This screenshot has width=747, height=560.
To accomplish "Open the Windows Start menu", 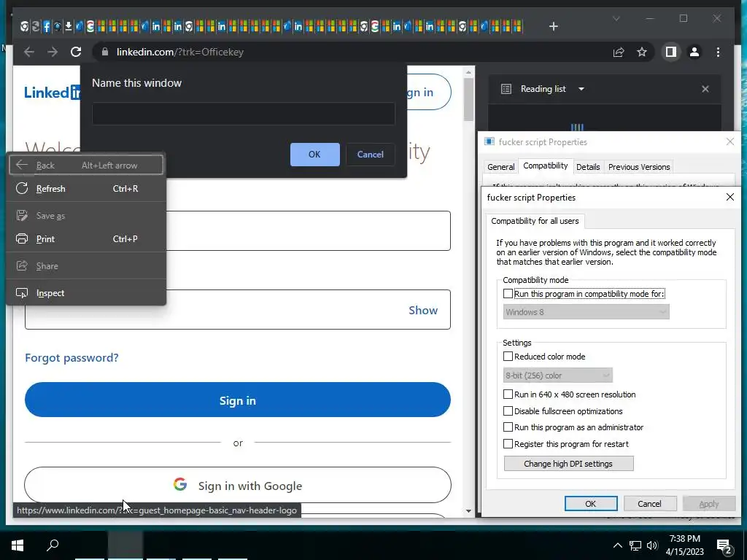I will [x=18, y=545].
